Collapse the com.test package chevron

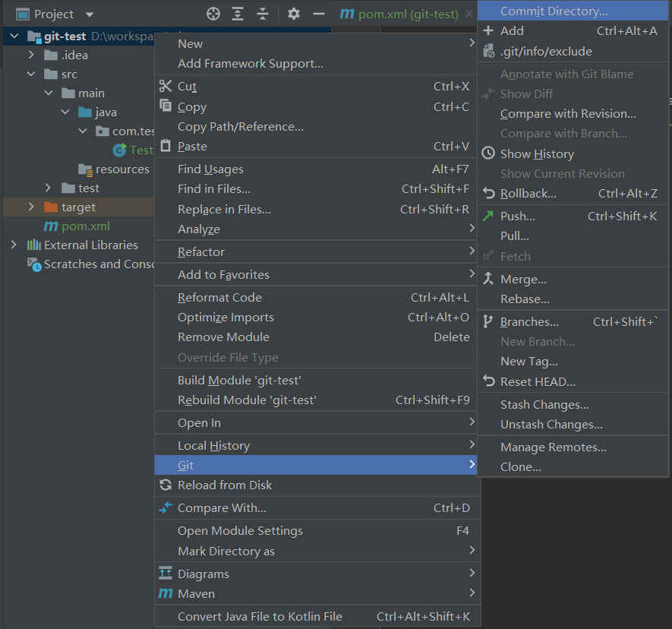[83, 131]
